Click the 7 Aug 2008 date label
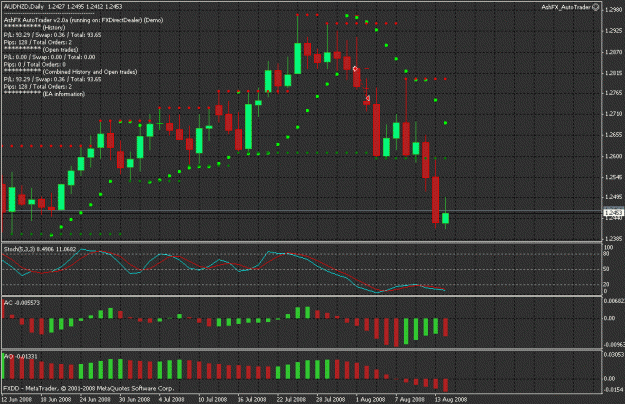 [x=410, y=400]
